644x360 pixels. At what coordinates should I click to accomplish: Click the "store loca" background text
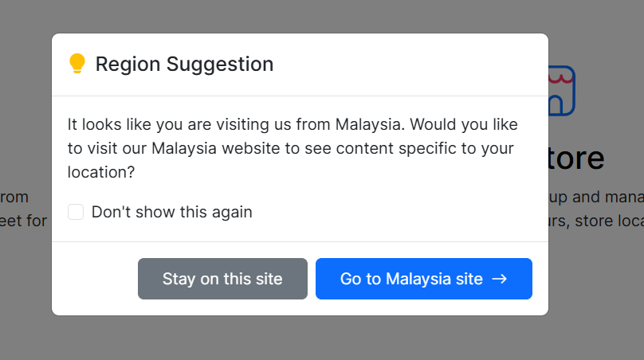coord(596,221)
